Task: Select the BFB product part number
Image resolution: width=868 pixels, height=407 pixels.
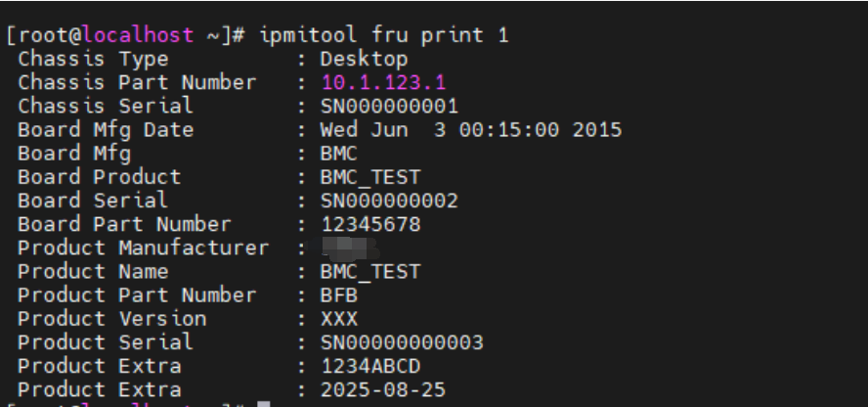Action: coord(339,294)
